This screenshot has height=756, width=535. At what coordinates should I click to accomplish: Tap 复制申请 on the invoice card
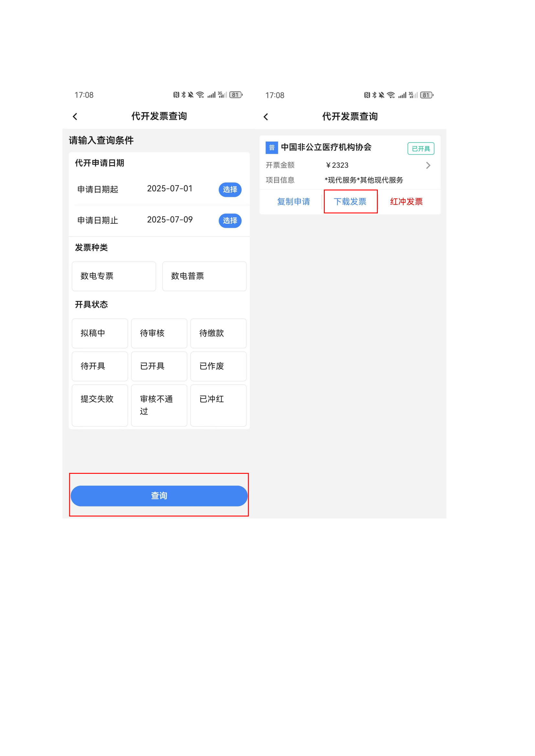[x=293, y=201]
